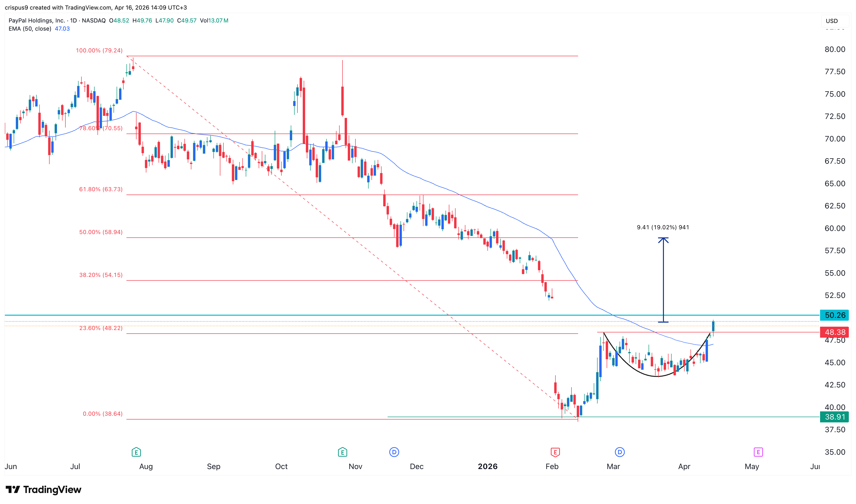Click the 61.80% (63.73) Fibonacci level label
Image resolution: width=856 pixels, height=504 pixels.
click(x=101, y=189)
